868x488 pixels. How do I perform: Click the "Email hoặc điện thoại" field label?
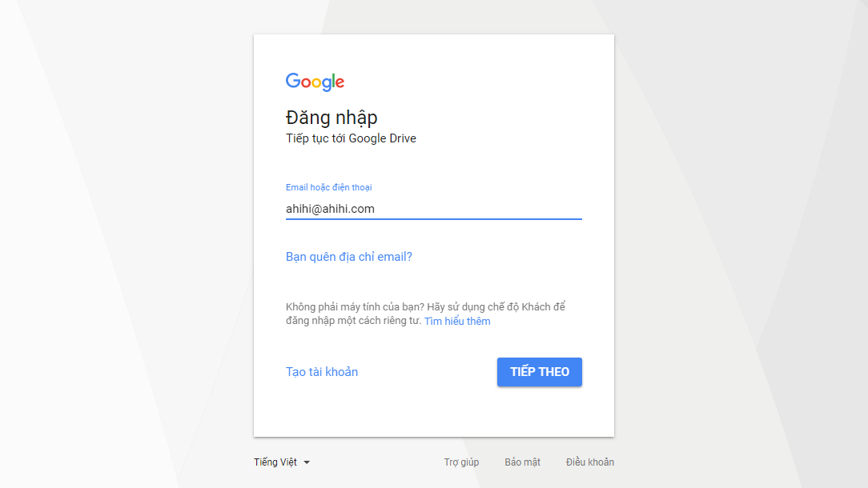point(328,187)
